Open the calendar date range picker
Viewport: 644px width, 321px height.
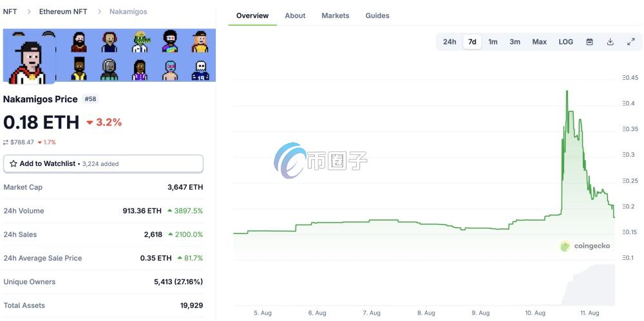(589, 42)
